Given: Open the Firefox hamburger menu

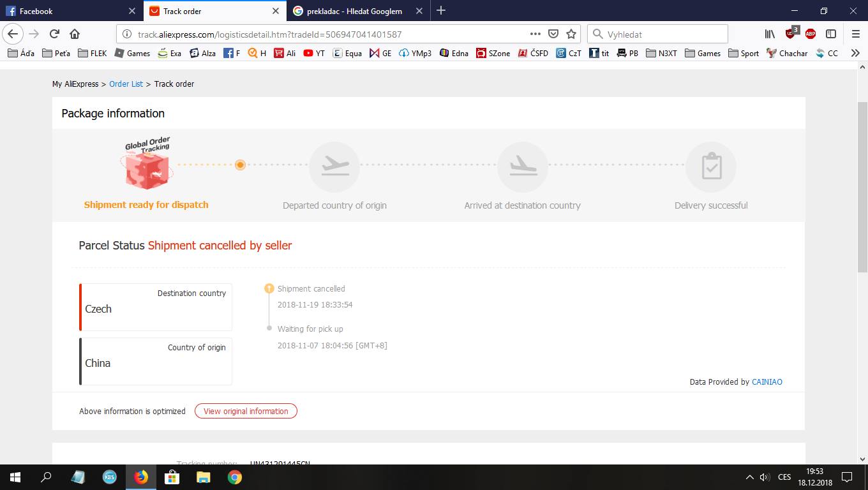Looking at the screenshot, I should (x=855, y=34).
